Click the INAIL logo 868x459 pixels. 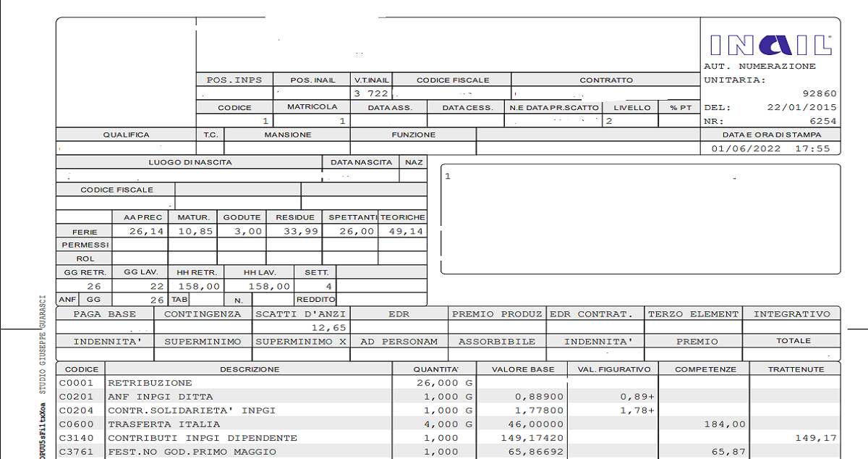click(770, 45)
